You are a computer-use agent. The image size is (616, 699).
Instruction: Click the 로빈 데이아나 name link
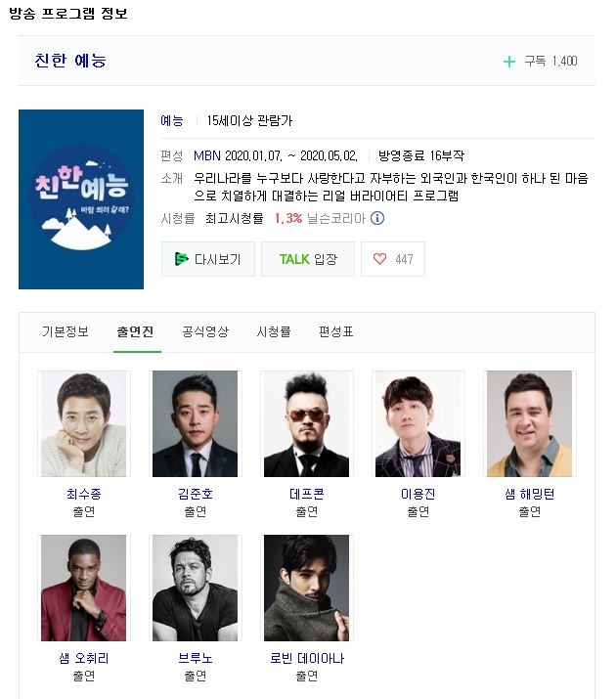click(x=307, y=658)
